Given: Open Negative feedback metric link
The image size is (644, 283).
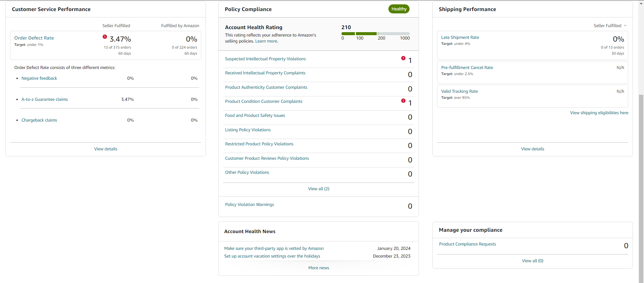Looking at the screenshot, I should (39, 78).
